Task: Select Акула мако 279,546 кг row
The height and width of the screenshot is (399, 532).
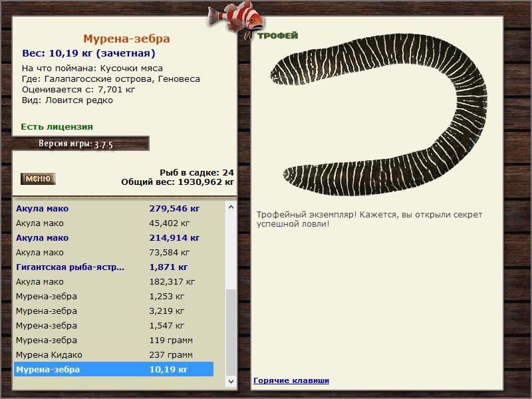Action: (x=114, y=208)
